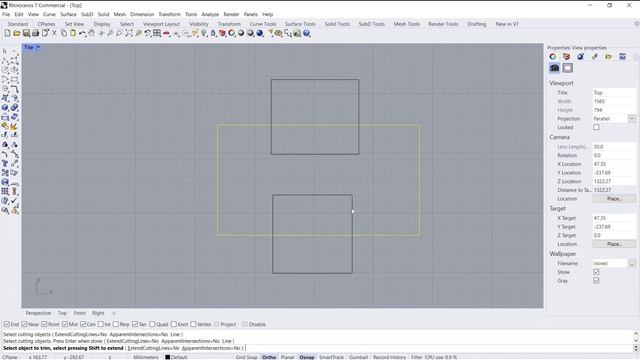Click the Save disk icon
This screenshot has width=640, height=360.
[26, 33]
